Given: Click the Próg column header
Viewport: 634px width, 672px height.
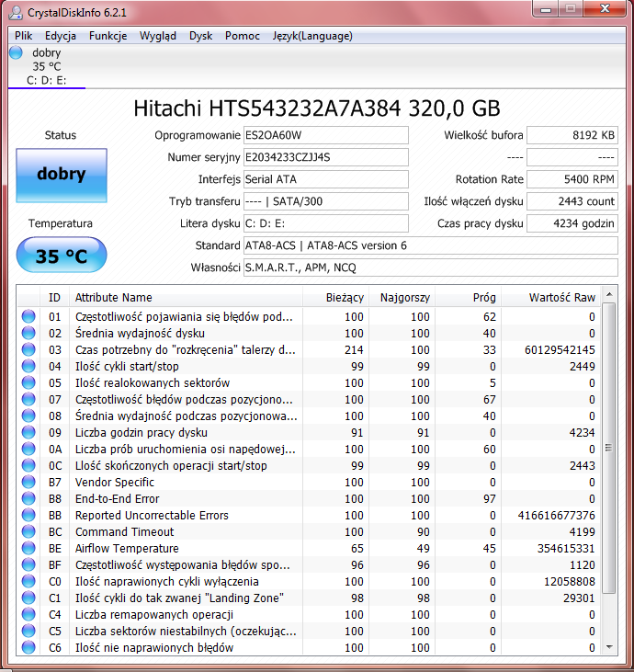Looking at the screenshot, I should [468, 298].
